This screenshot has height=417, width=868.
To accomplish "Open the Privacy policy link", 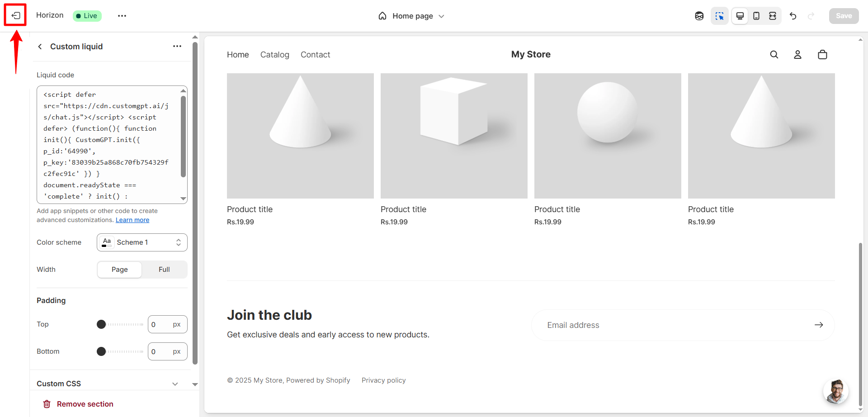I will (x=383, y=380).
